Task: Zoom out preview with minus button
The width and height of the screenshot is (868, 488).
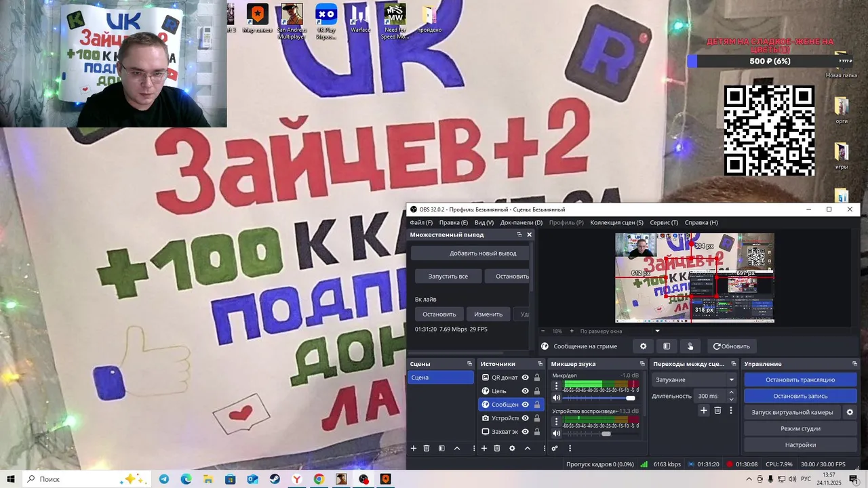Action: pos(542,331)
